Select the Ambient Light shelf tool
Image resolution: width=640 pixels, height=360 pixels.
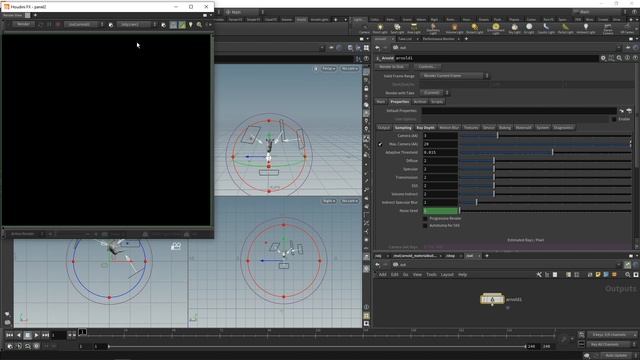pos(586,28)
